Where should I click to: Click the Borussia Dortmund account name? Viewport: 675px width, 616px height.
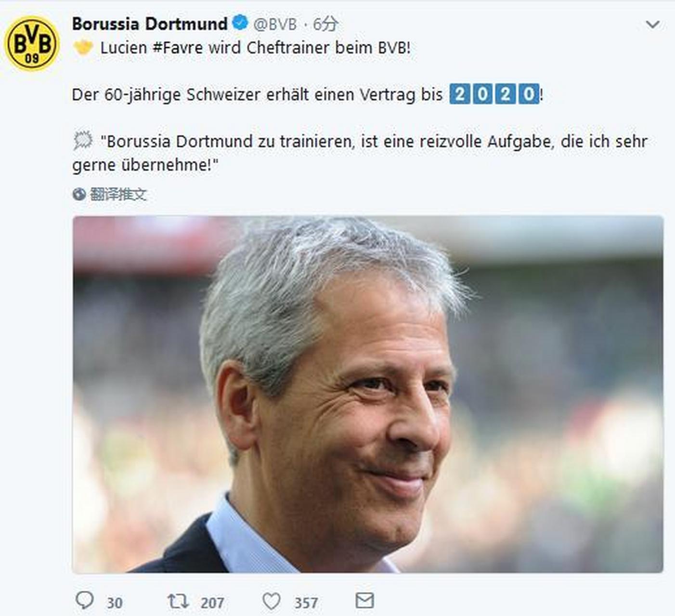(150, 24)
